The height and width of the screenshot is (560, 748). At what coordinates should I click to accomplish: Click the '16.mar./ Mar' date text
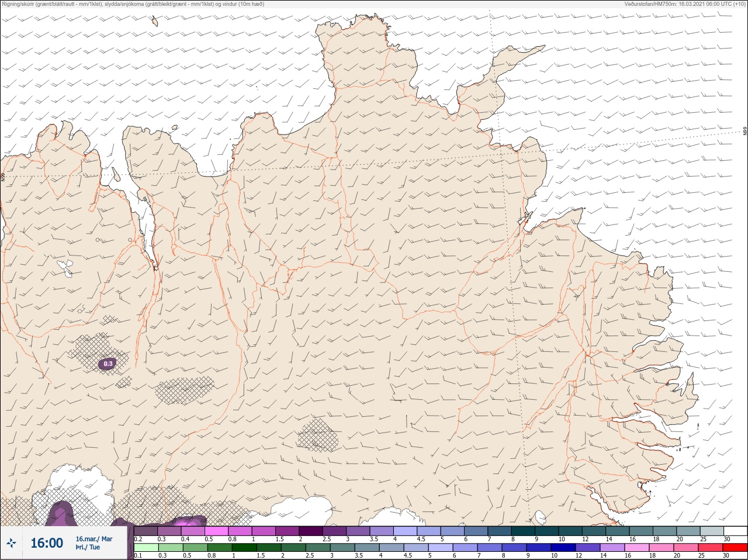pyautogui.click(x=94, y=539)
